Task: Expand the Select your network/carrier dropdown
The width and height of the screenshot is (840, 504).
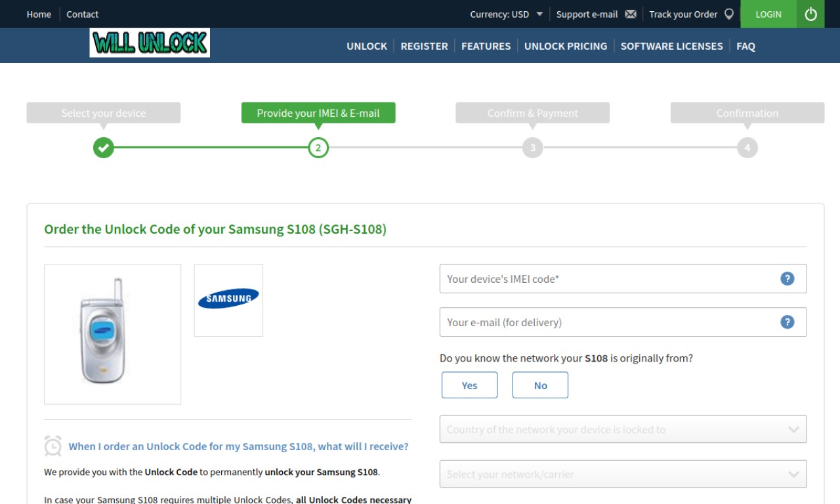Action: click(623, 474)
